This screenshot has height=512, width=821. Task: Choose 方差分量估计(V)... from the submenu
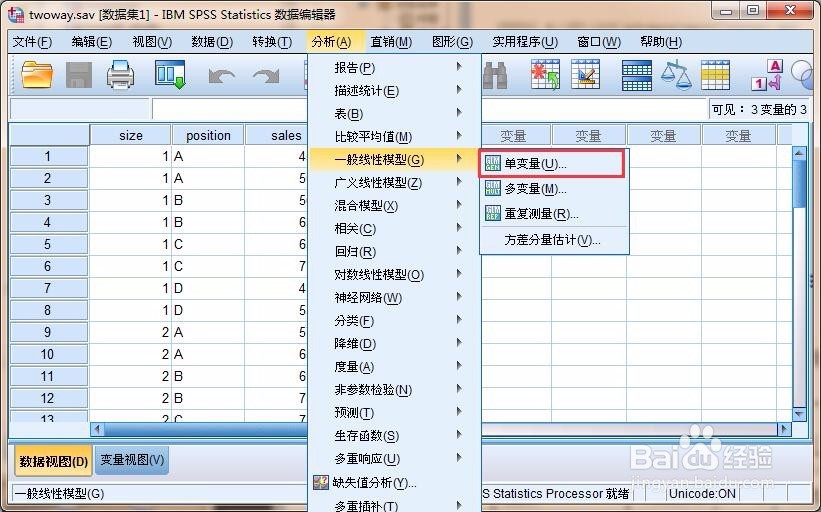(553, 240)
